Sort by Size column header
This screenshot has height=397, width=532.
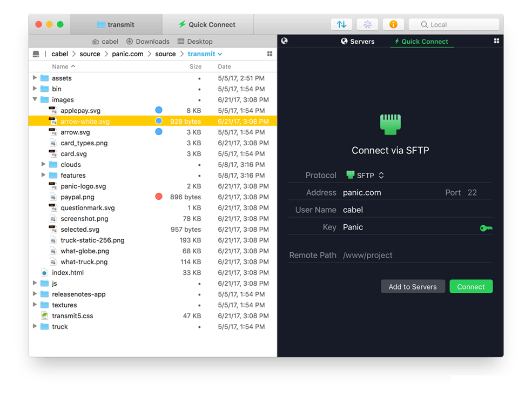pos(196,66)
